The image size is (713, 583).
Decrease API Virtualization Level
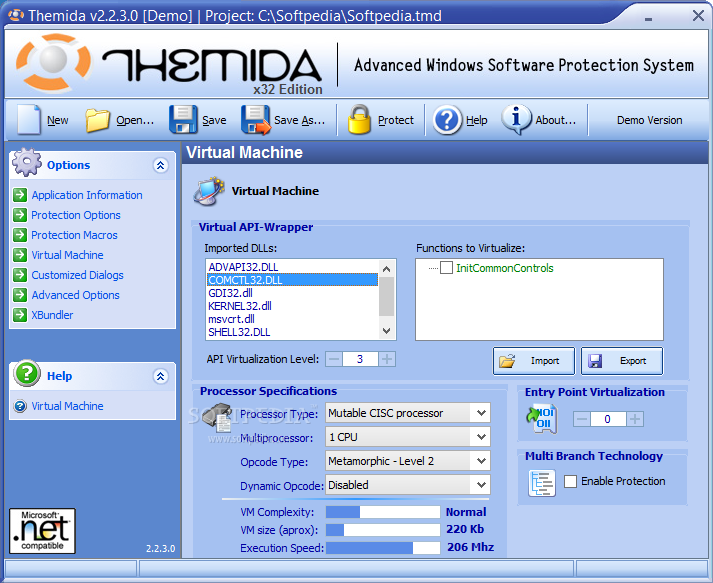(334, 359)
